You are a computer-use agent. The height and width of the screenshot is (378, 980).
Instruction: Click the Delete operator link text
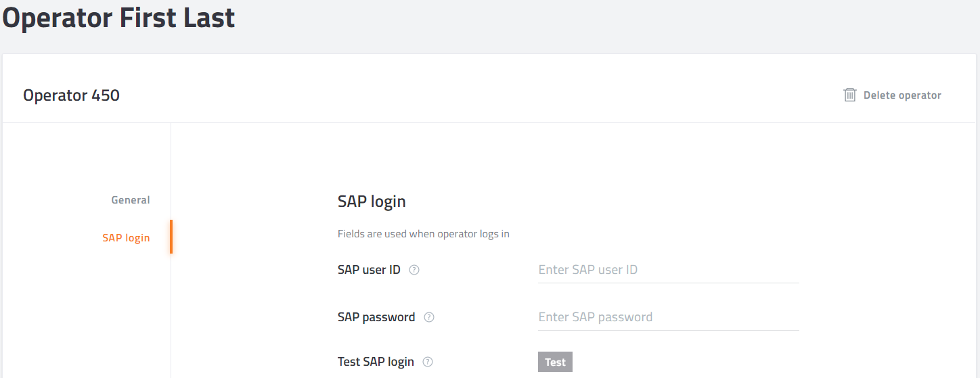coord(902,95)
